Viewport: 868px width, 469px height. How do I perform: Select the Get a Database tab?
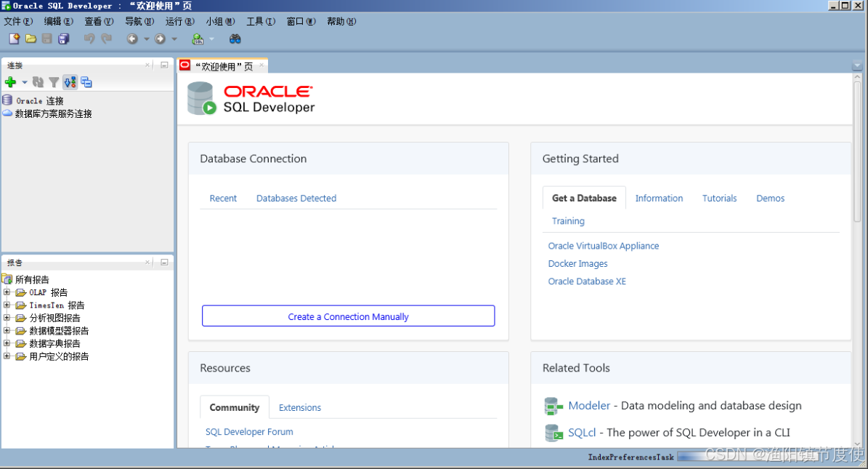coord(584,198)
